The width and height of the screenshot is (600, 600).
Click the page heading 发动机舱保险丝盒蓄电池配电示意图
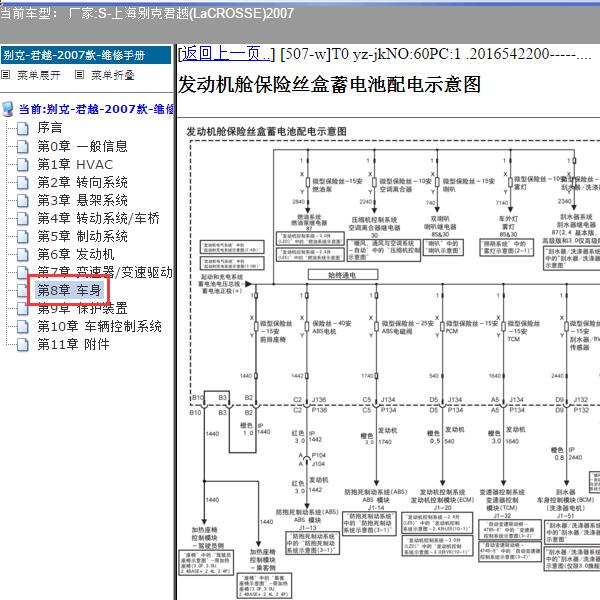329,85
